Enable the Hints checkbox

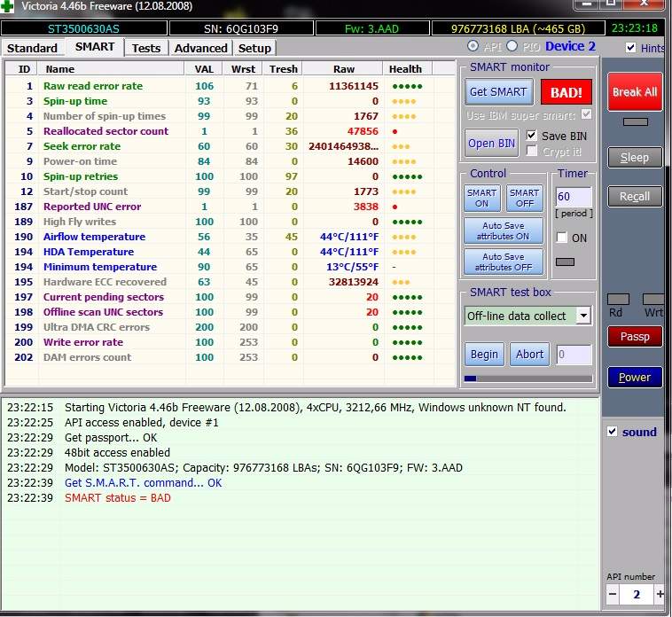point(630,48)
